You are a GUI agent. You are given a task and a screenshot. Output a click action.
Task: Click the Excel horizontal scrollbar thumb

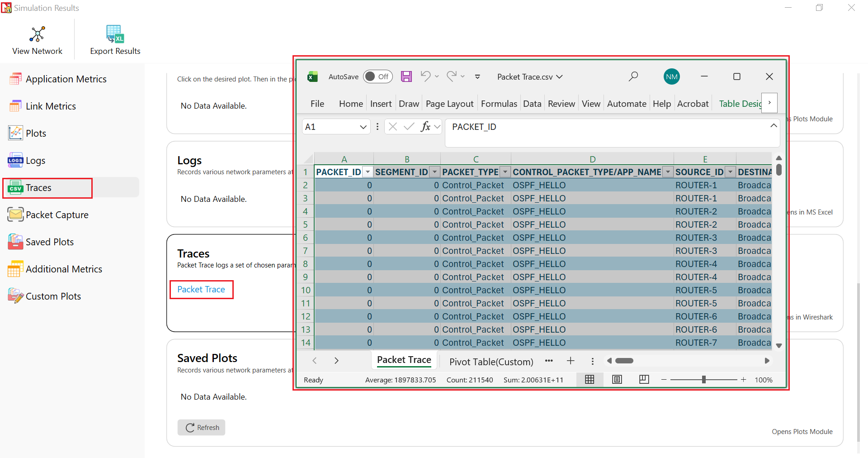click(624, 361)
